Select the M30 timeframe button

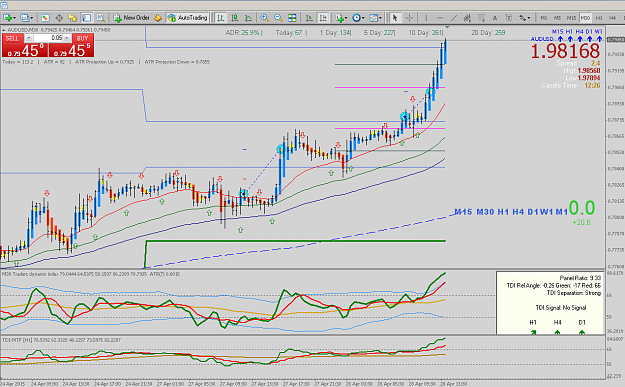585,18
